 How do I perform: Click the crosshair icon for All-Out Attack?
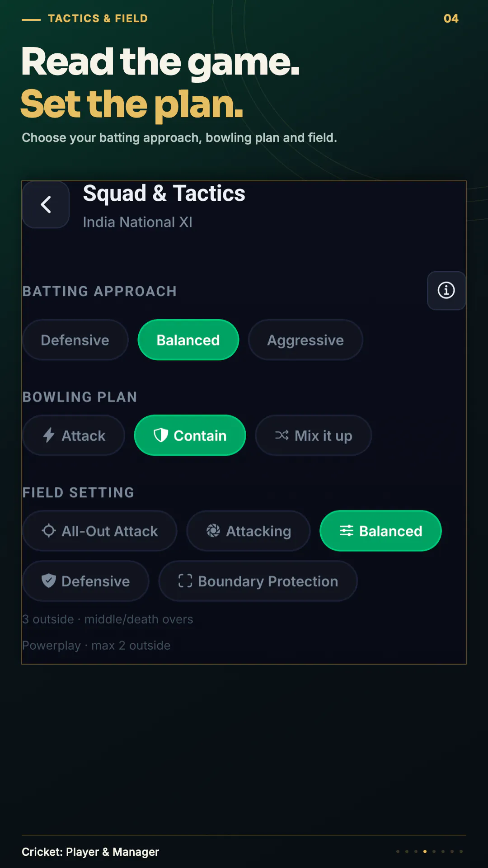click(49, 531)
